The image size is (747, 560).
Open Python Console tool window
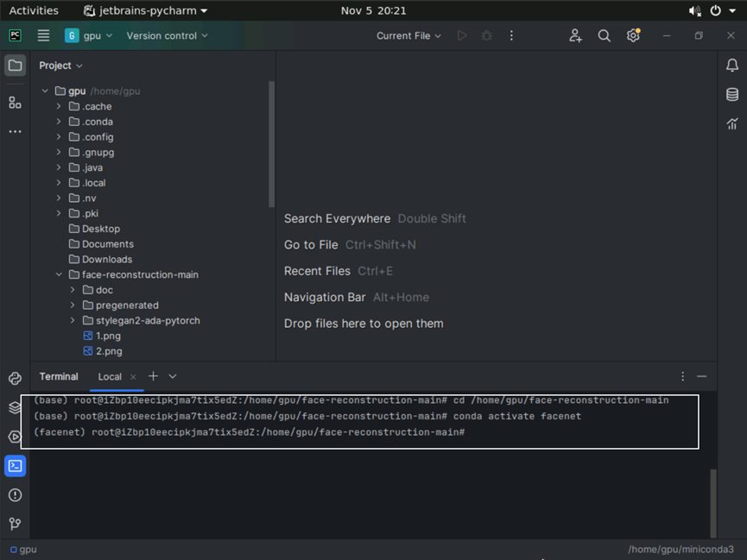pyautogui.click(x=16, y=379)
